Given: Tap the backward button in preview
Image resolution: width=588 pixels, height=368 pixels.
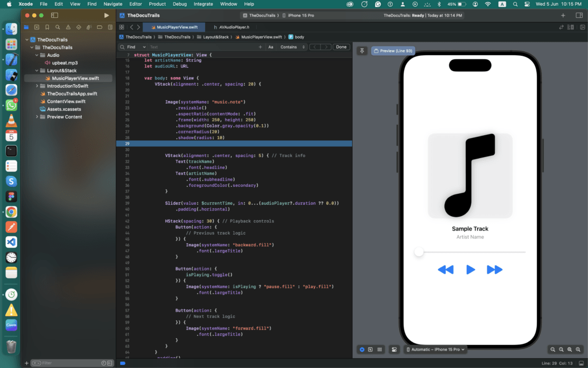Looking at the screenshot, I should [x=446, y=270].
